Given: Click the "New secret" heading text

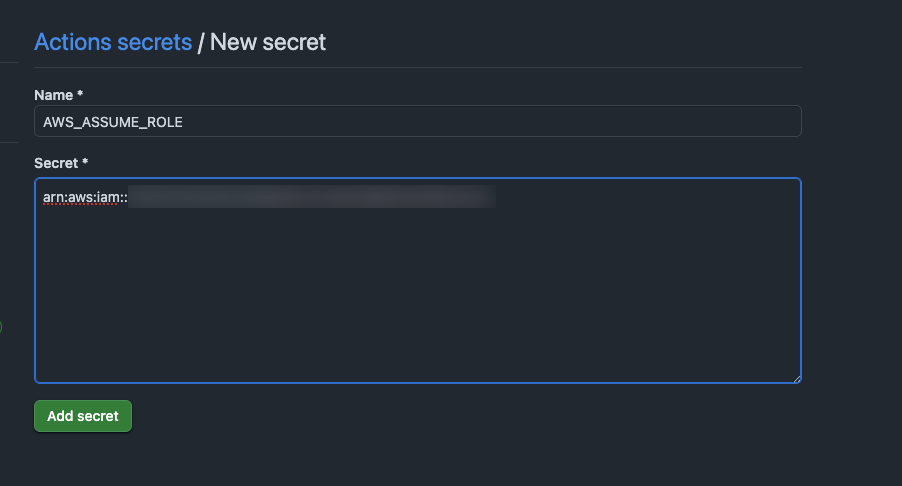Looking at the screenshot, I should coord(268,42).
